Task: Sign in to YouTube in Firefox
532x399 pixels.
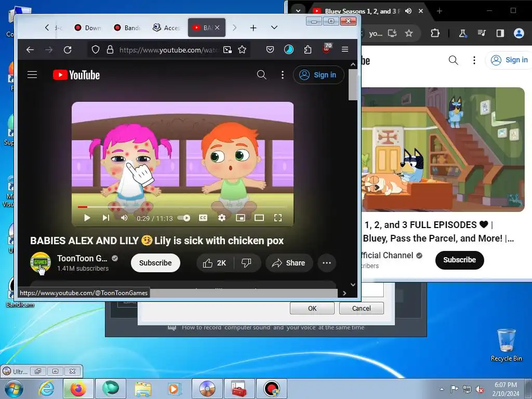Action: [318, 75]
